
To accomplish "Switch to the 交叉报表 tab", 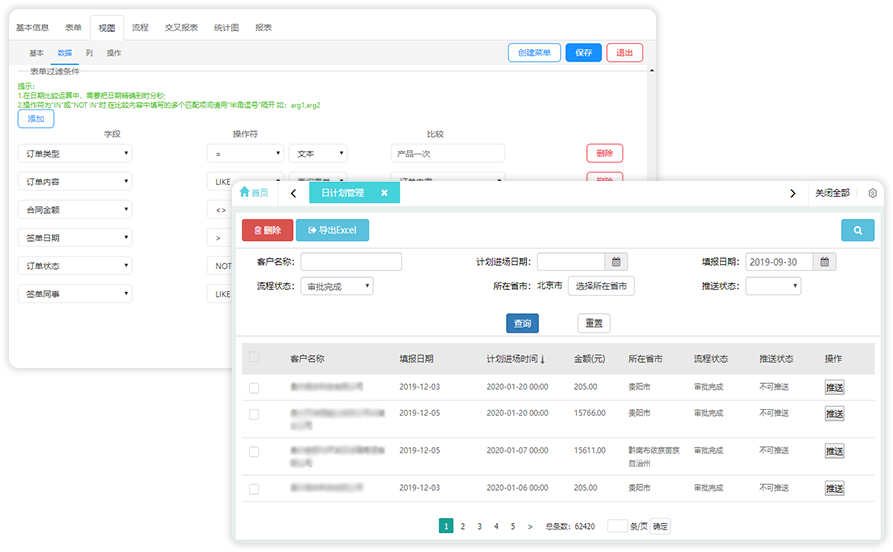I will pos(180,27).
